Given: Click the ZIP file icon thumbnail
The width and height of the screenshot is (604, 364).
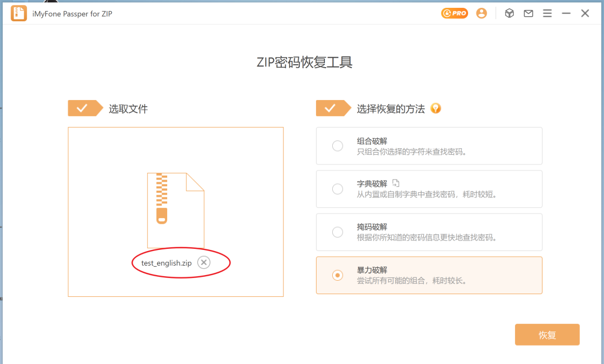Looking at the screenshot, I should pyautogui.click(x=176, y=210).
